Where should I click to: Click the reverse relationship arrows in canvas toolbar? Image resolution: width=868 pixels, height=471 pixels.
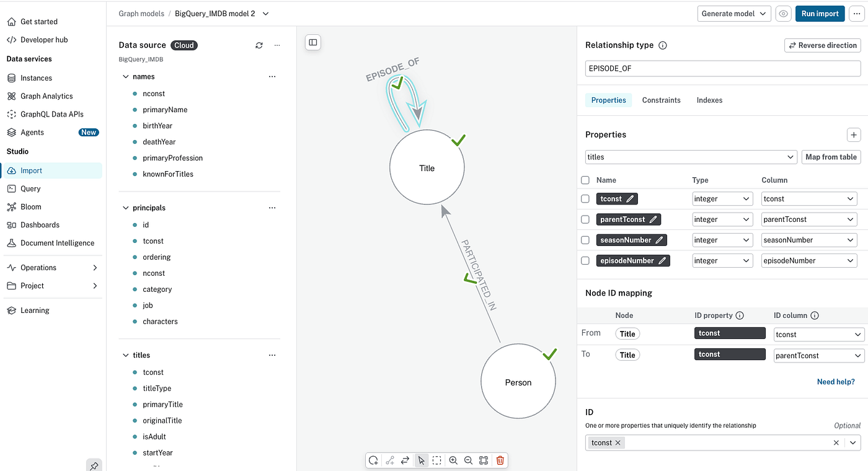pyautogui.click(x=405, y=460)
